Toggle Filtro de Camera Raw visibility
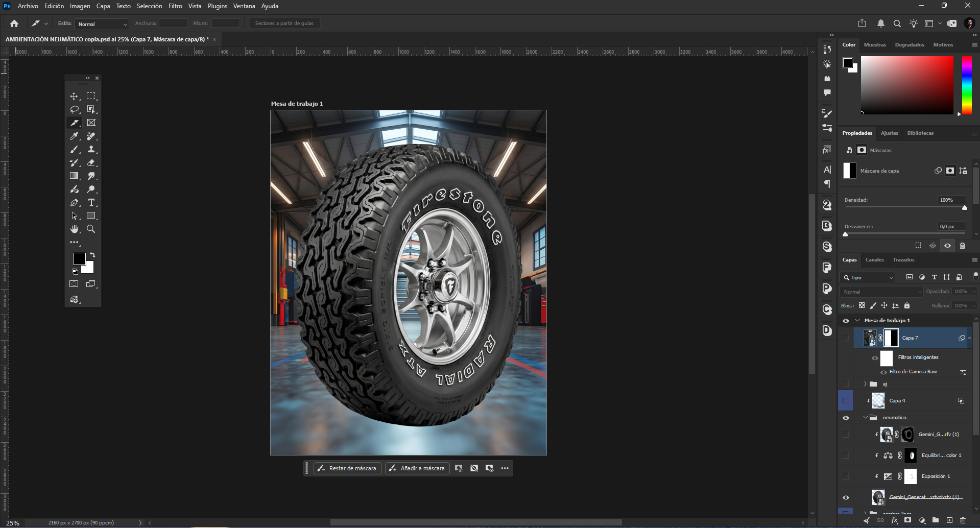 [x=883, y=372]
